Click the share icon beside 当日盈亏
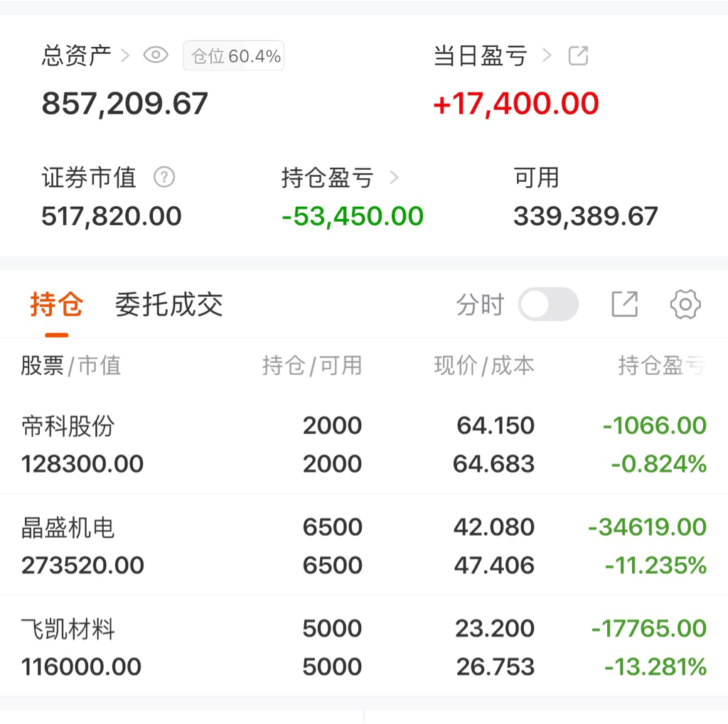This screenshot has height=724, width=728. [578, 55]
